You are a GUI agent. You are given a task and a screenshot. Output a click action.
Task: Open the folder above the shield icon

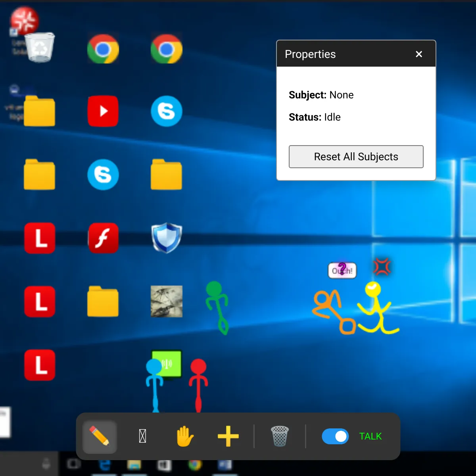point(167,175)
